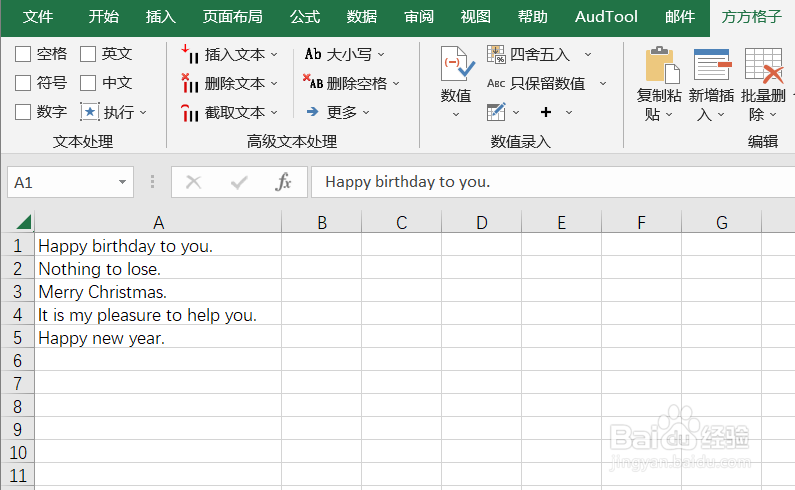Click the 四舍五入 rounding icon
Viewport: 795px width, 490px height.
[x=496, y=54]
